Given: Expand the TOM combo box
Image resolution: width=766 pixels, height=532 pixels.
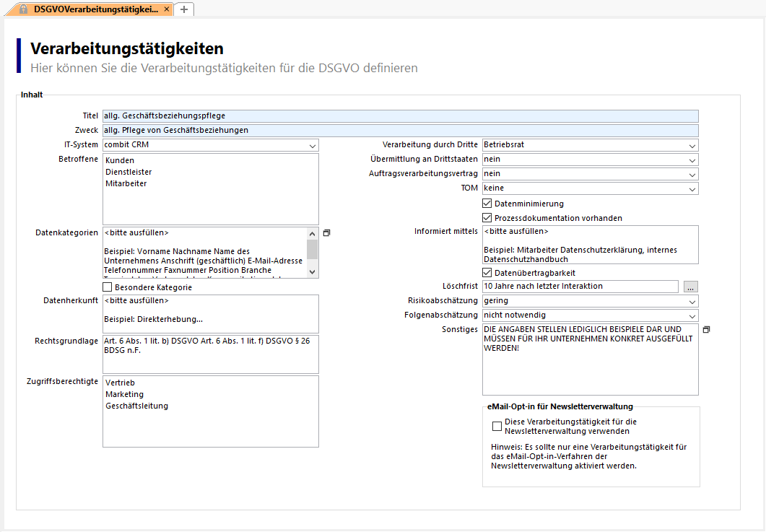Looking at the screenshot, I should 692,189.
